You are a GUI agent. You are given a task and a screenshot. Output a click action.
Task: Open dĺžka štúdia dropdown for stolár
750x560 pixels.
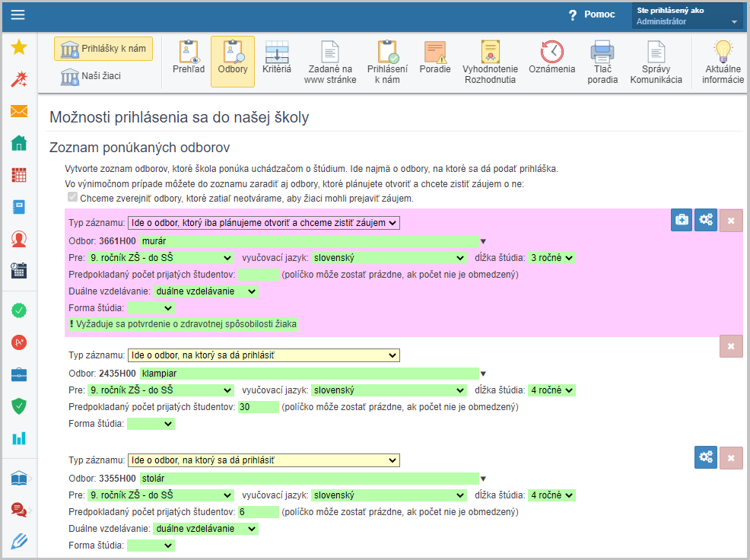point(551,495)
